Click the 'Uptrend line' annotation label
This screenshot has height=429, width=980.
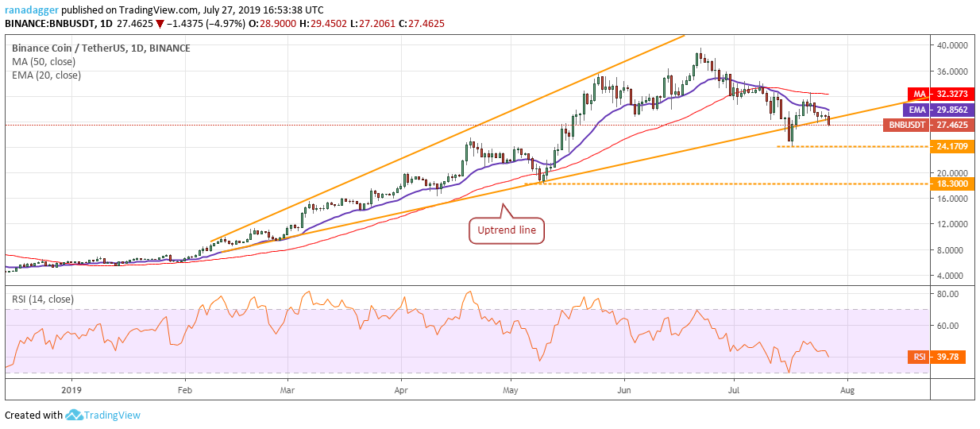(507, 230)
